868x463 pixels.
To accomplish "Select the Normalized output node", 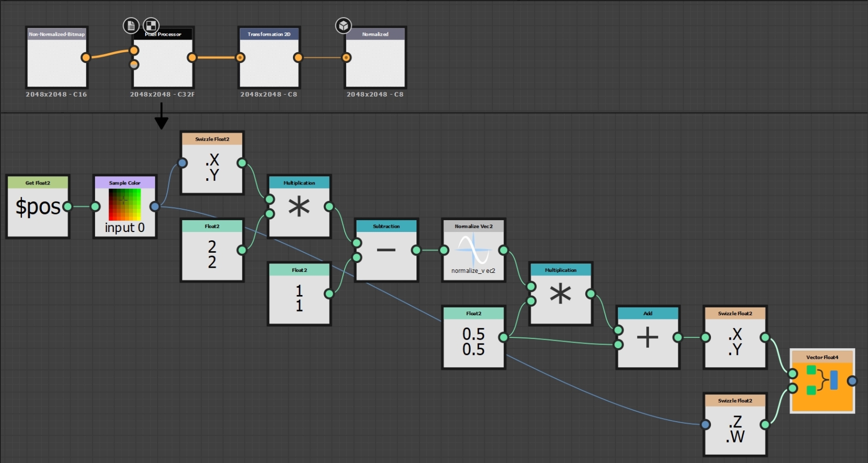I will [376, 57].
